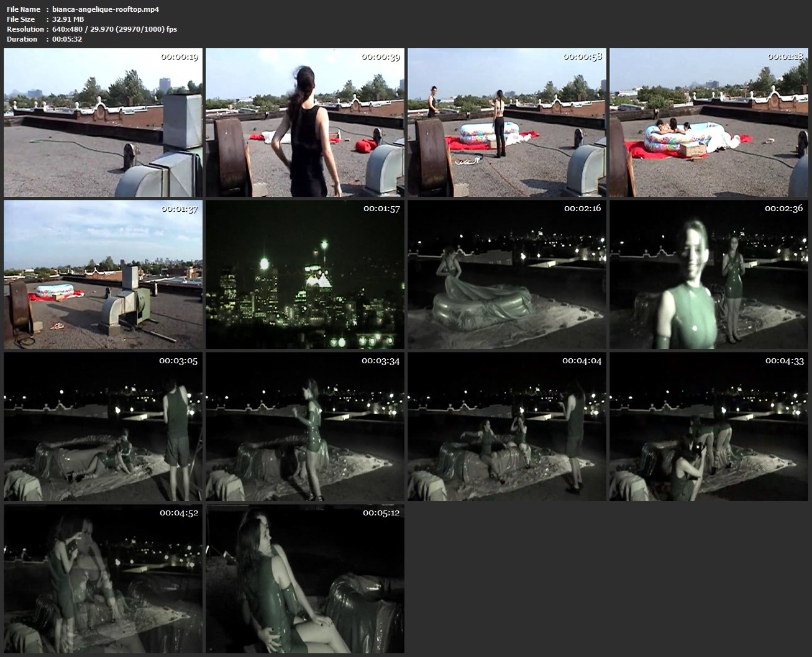Click the Duration label
Screen dimensions: 812x657
(22, 39)
